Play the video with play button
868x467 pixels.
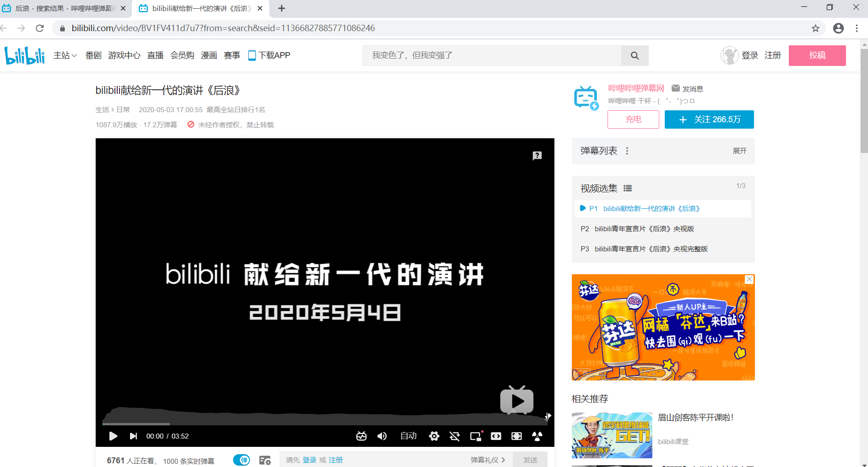113,436
